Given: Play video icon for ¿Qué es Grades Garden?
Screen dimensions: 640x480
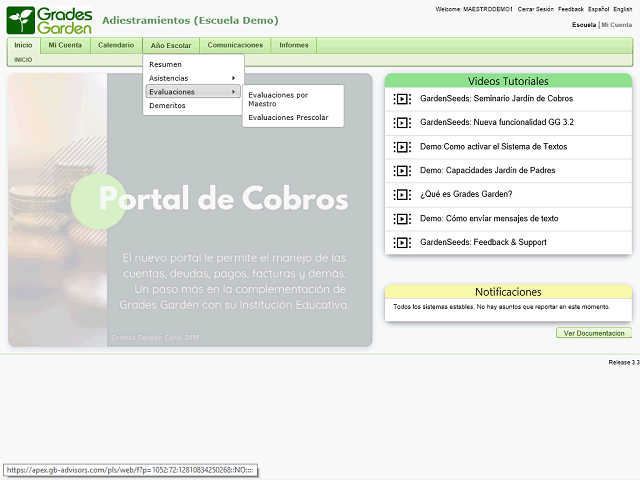Looking at the screenshot, I should click(x=402, y=195).
